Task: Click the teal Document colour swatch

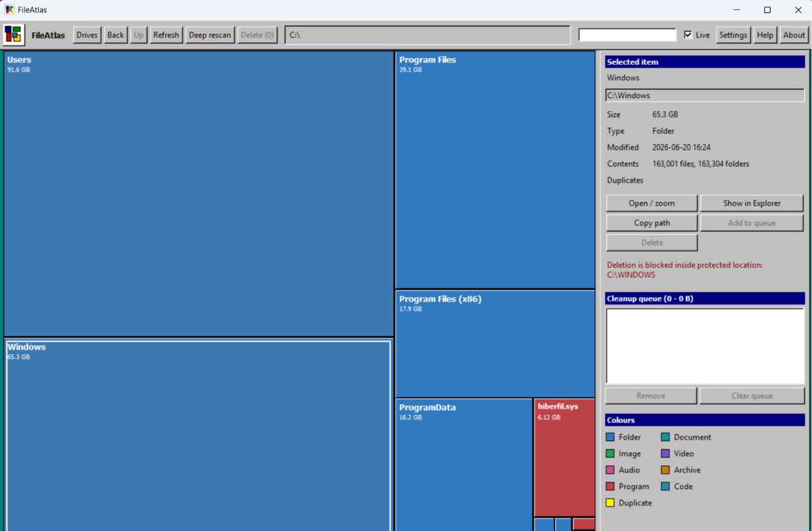Action: tap(665, 437)
